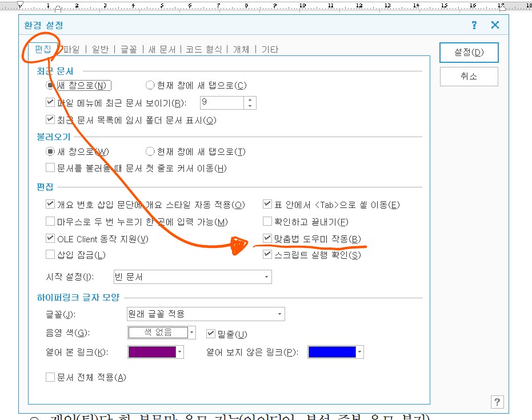Check the 삽입 잠금 option
532x420 pixels.
50,253
